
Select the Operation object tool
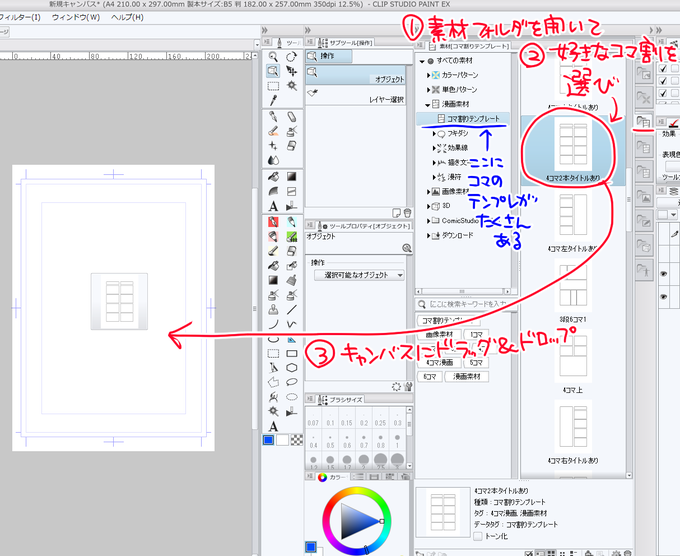(273, 71)
